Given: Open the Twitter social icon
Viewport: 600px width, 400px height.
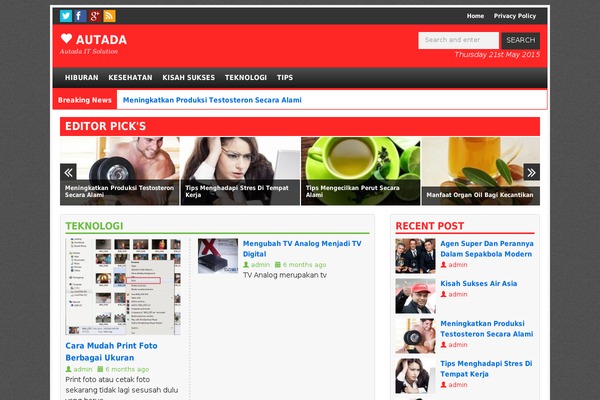Looking at the screenshot, I should click(66, 16).
